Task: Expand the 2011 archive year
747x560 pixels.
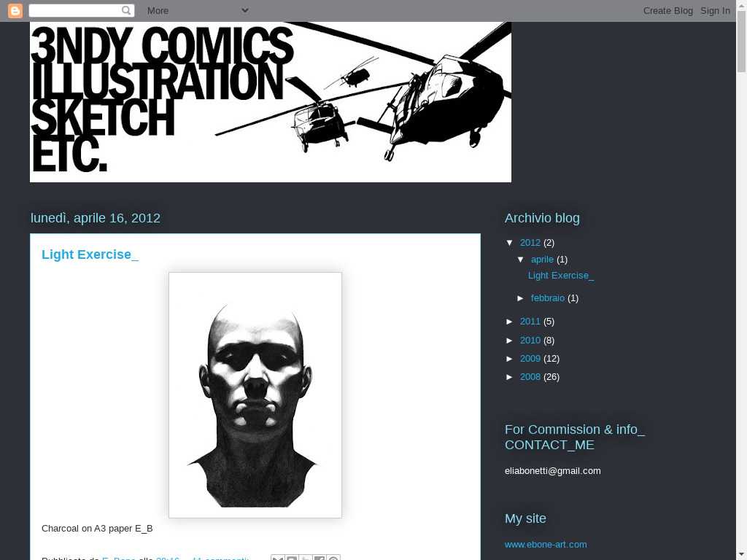Action: pyautogui.click(x=510, y=322)
